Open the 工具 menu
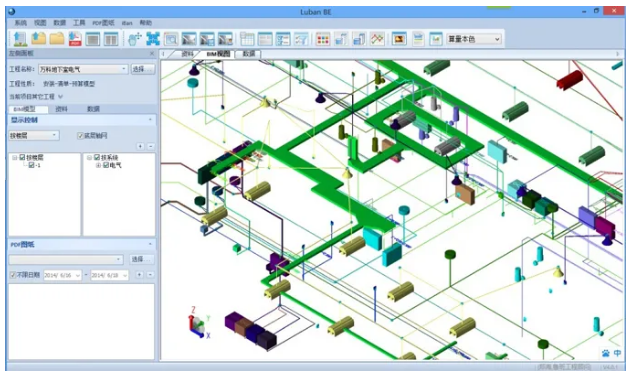 tap(79, 23)
